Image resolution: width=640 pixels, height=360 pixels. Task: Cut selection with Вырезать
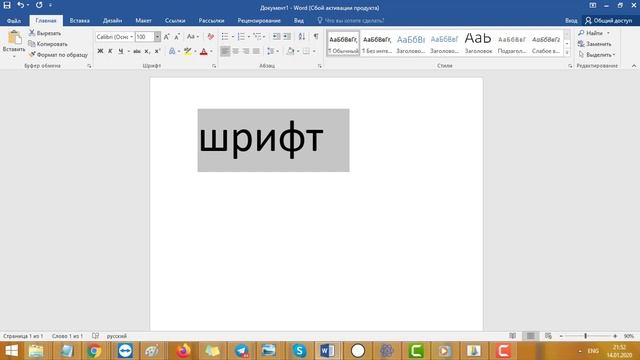[x=45, y=33]
